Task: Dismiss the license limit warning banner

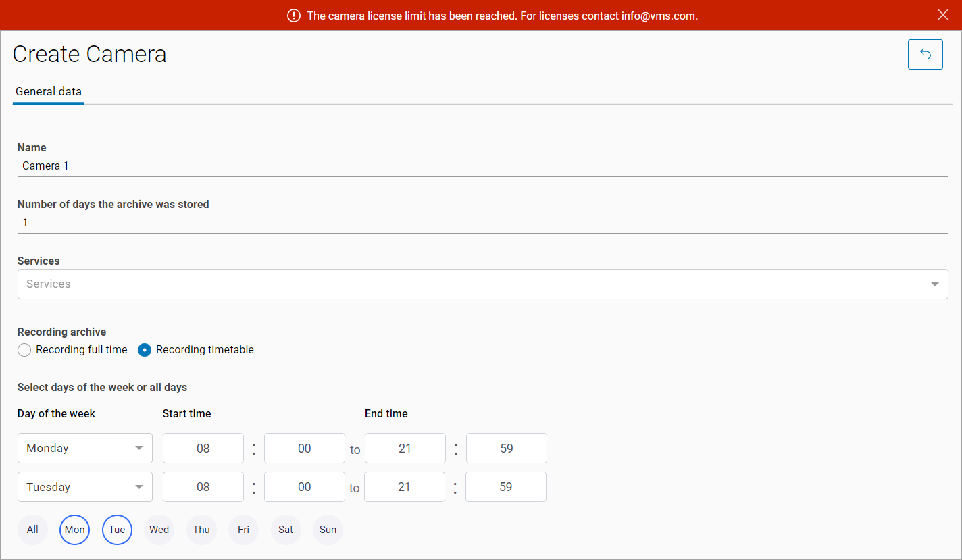Action: pos(943,15)
